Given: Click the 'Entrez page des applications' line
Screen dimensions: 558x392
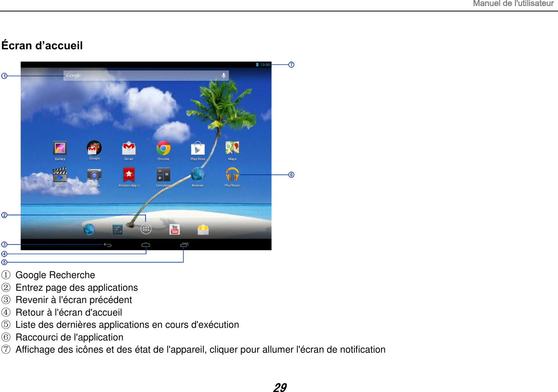Looking at the screenshot, I should point(76,288).
